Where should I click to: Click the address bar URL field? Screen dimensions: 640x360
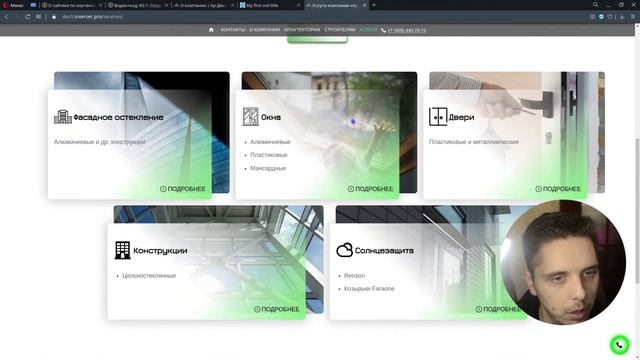(x=318, y=17)
